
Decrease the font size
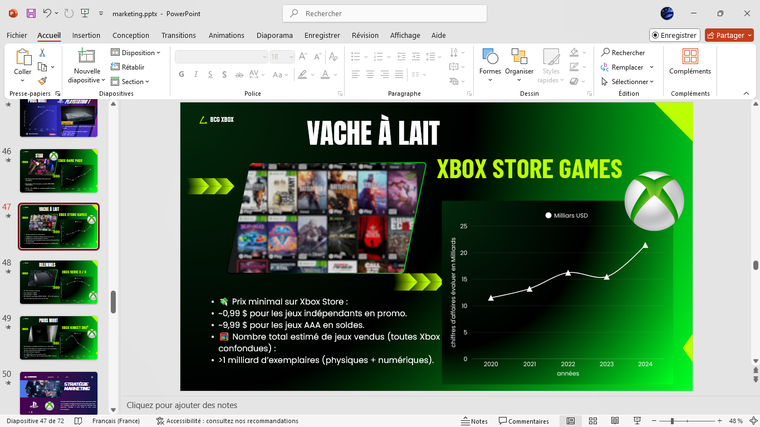317,57
